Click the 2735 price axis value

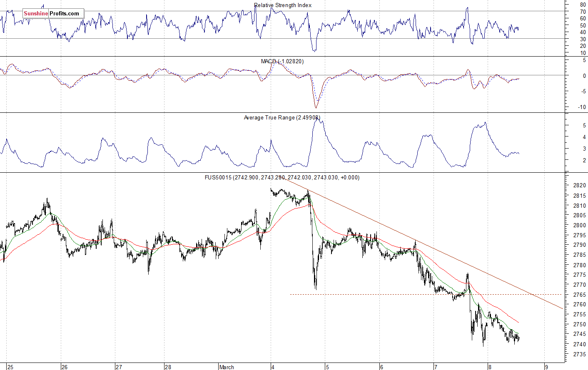click(x=579, y=354)
